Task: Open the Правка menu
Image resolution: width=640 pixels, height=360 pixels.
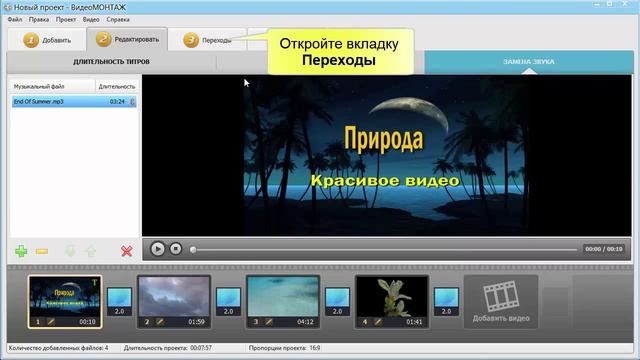Action: (39, 19)
